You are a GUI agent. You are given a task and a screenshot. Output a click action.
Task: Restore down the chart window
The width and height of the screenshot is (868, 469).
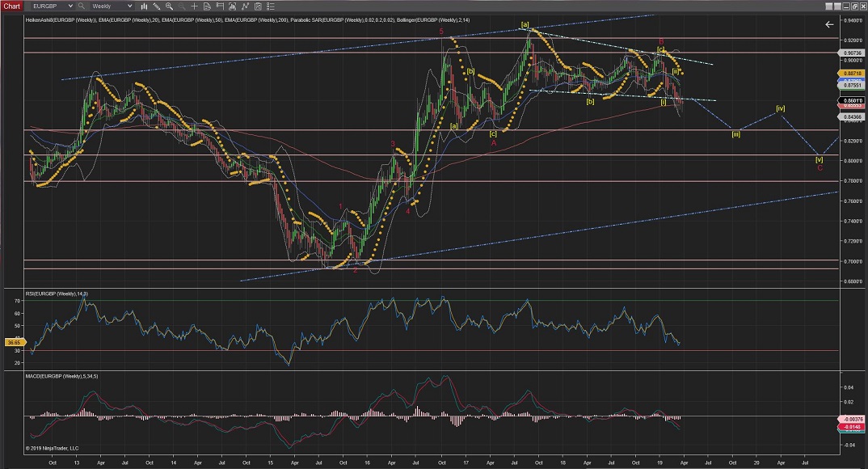click(855, 6)
